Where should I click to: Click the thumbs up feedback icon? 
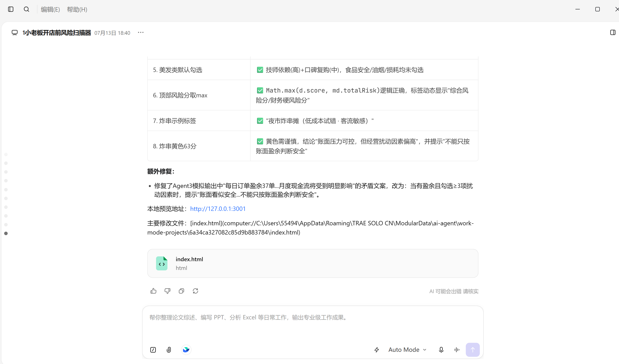tap(153, 291)
